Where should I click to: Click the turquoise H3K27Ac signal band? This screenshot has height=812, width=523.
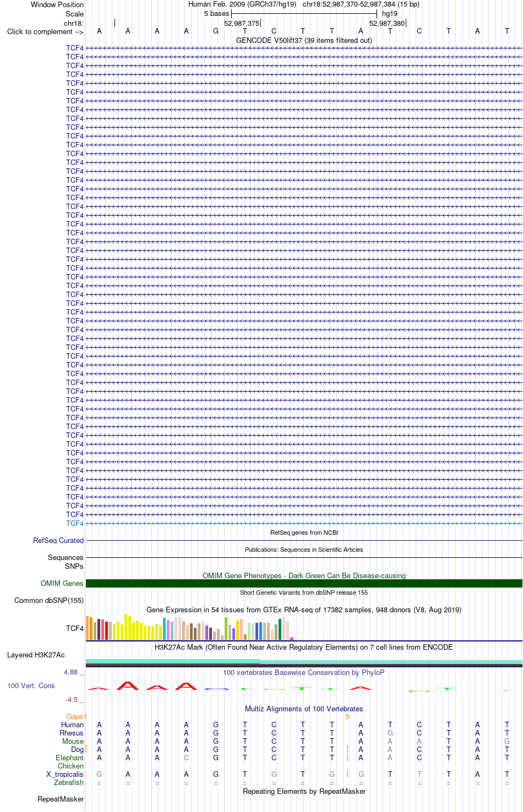click(x=304, y=662)
